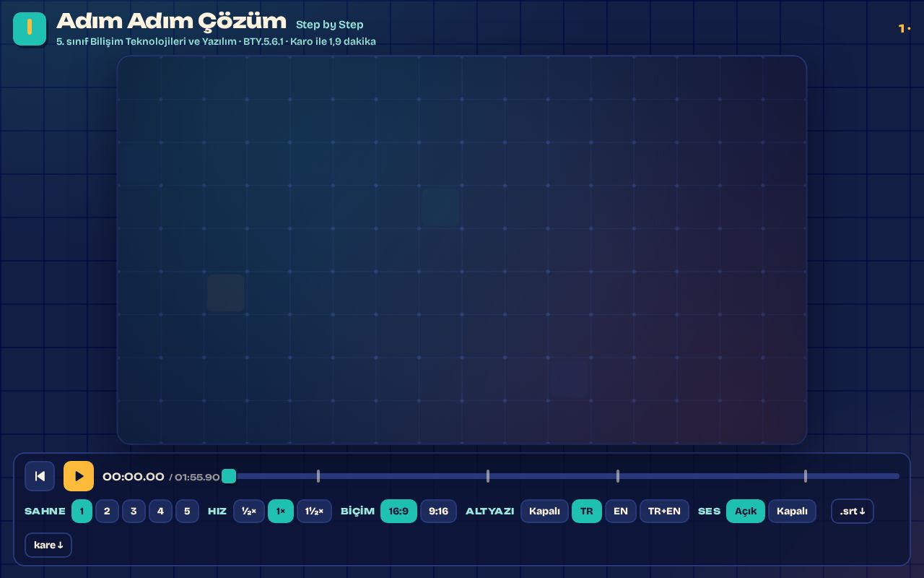This screenshot has width=924, height=578.
Task: Switch to scene 3
Action: coord(134,511)
